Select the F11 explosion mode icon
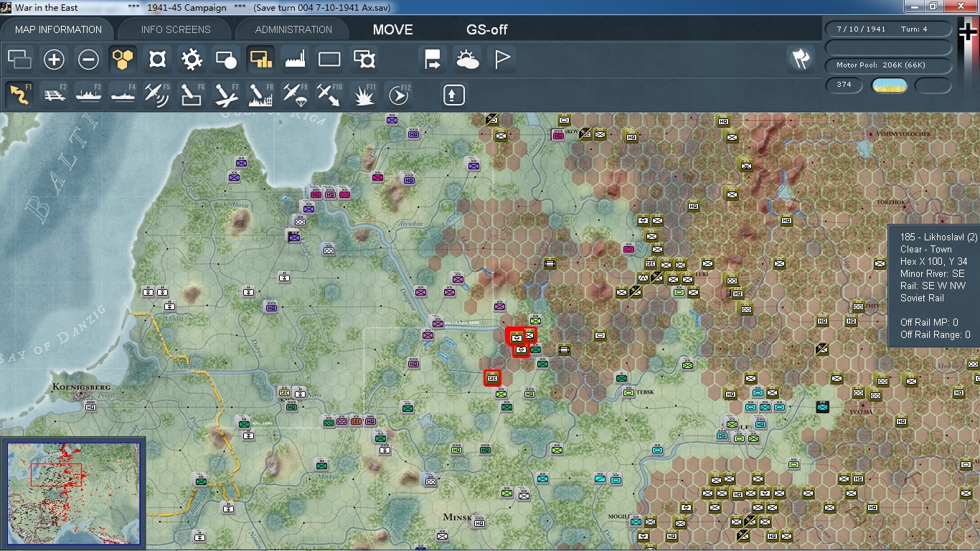980x551 pixels. [x=364, y=95]
